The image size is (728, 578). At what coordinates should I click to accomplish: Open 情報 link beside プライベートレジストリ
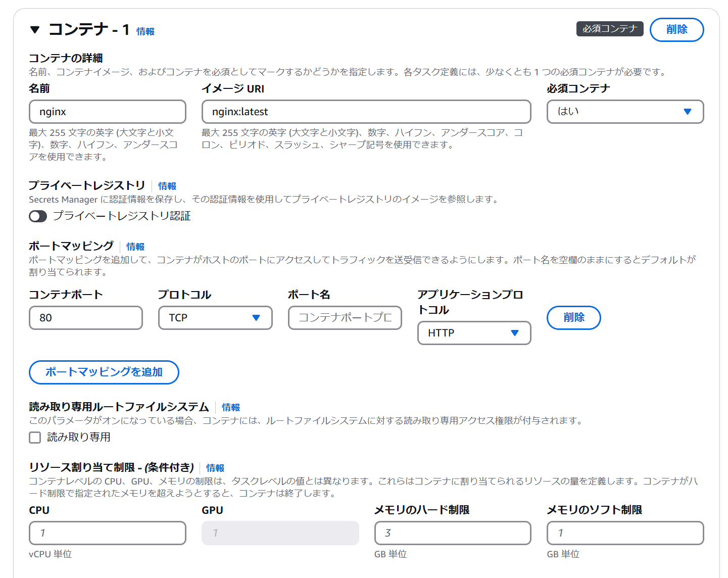167,186
